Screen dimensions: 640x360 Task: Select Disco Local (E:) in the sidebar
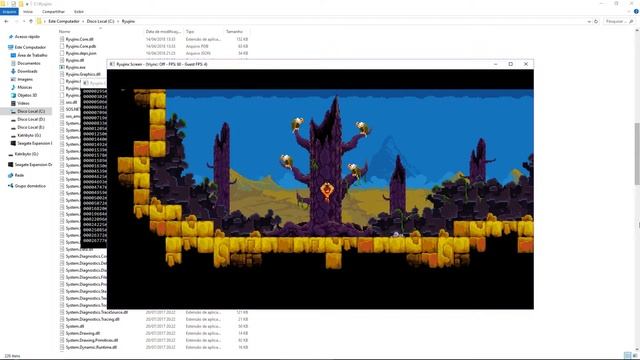[31, 127]
